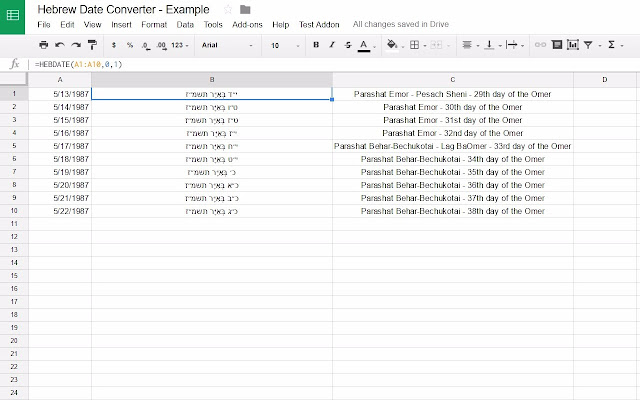Viewport: 640px width, 400px height.
Task: Expand the more number formats dropdown
Action: click(180, 45)
